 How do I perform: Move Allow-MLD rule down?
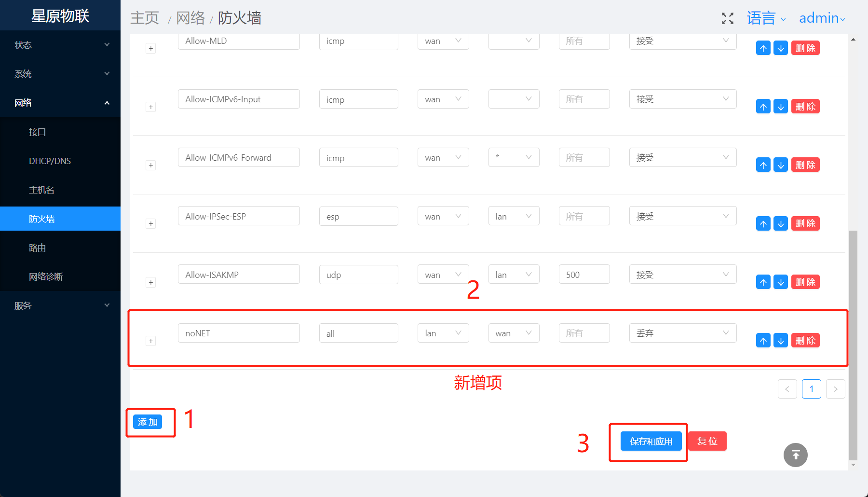[781, 48]
